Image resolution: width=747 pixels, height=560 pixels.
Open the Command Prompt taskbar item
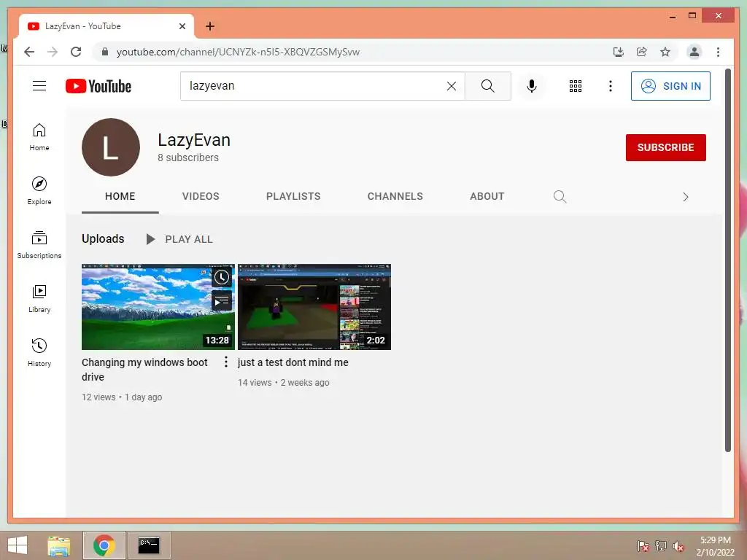click(x=149, y=545)
